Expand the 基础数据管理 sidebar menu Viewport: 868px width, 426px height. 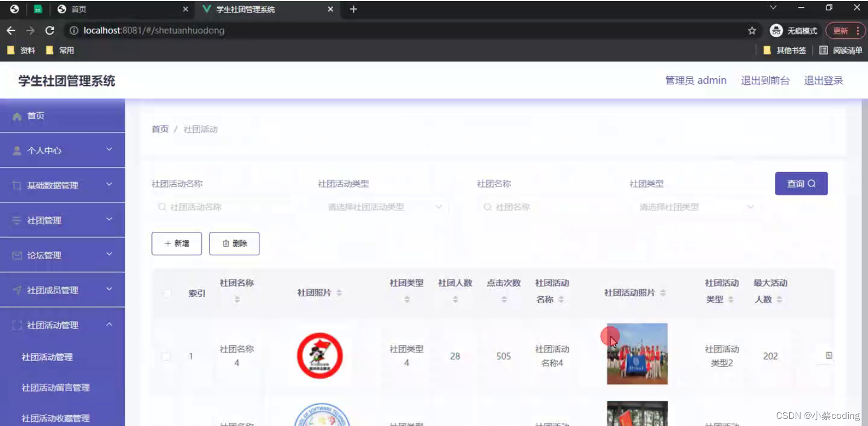pos(109,184)
